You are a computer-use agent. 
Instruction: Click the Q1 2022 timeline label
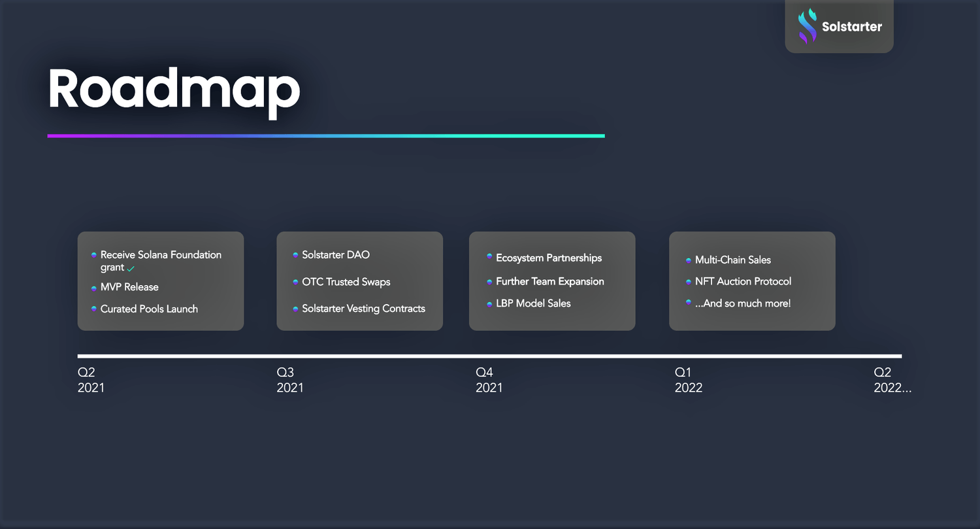pos(689,380)
